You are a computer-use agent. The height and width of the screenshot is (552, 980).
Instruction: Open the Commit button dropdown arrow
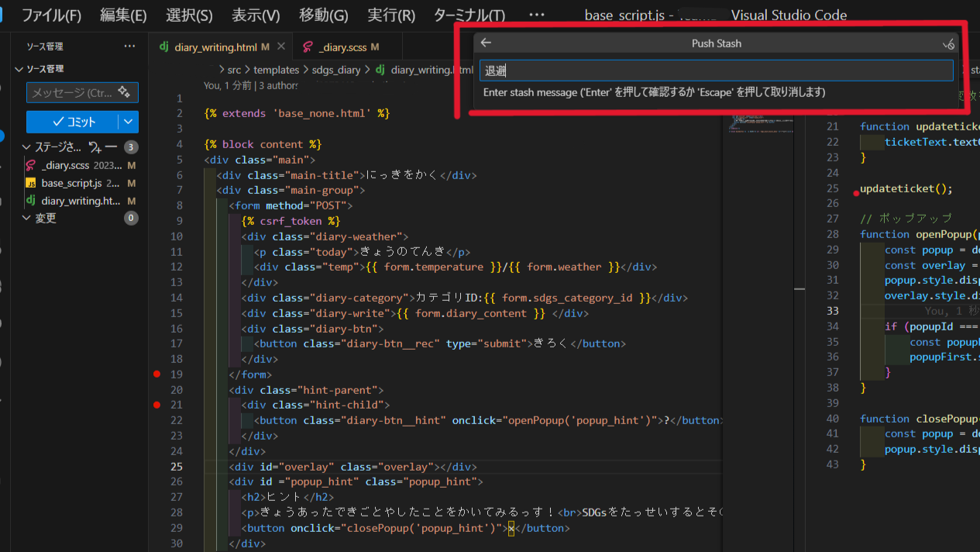pyautogui.click(x=126, y=122)
